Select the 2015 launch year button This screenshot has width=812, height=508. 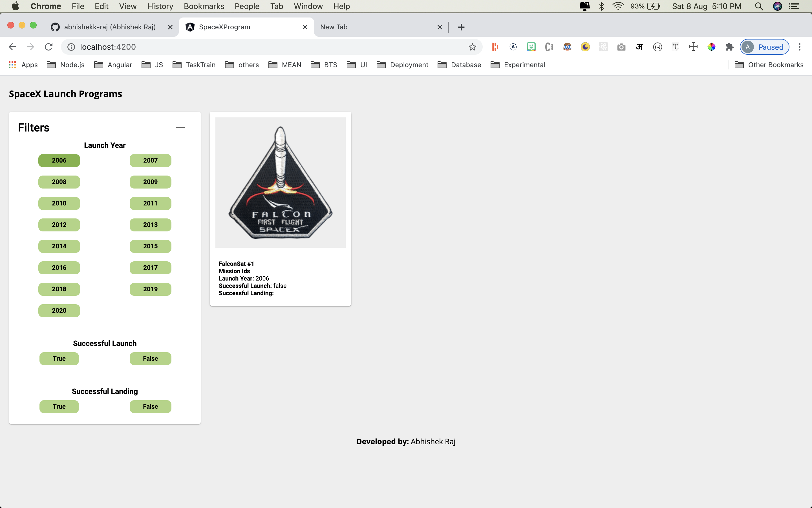click(150, 246)
